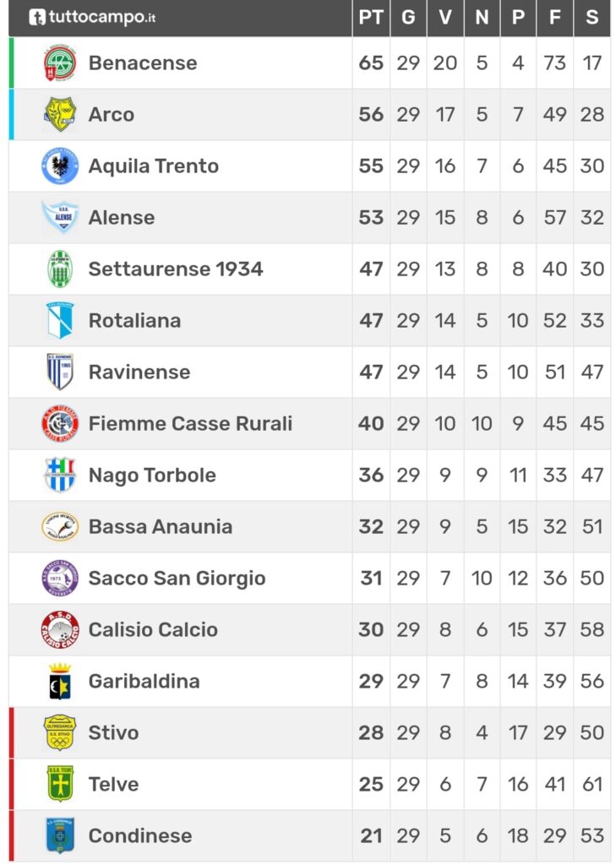This screenshot has width=616, height=865.
Task: Open the Settaurense 1934 green crest
Action: 60,269
